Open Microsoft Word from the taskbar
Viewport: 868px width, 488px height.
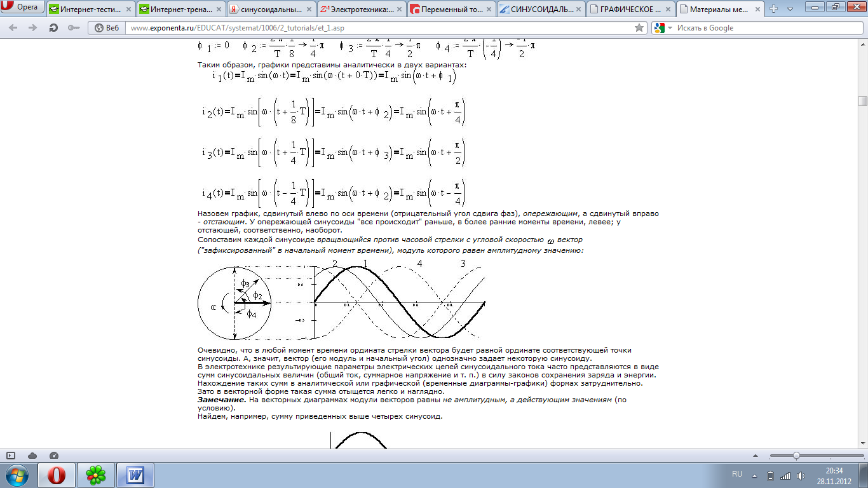click(135, 475)
